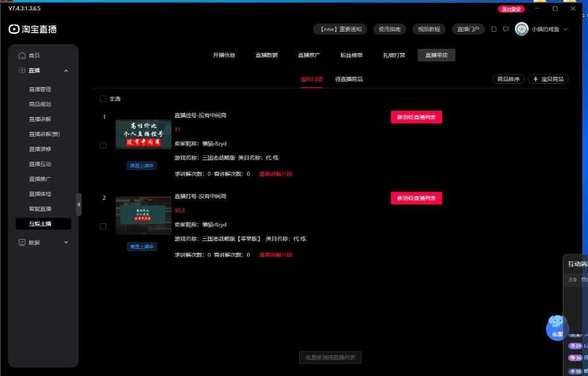
Task: Check the box for 直播控号-没有中间商 item
Action: [103, 145]
